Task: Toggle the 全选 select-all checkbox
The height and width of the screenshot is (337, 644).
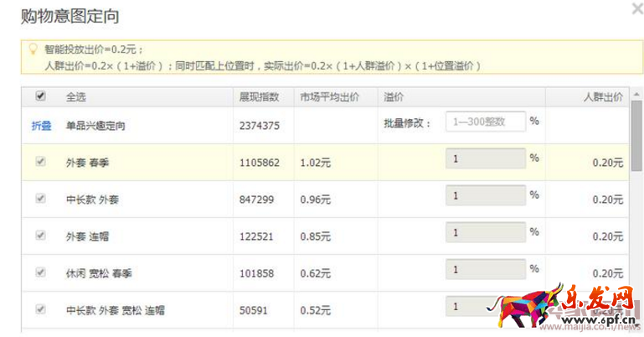Action: pos(40,96)
